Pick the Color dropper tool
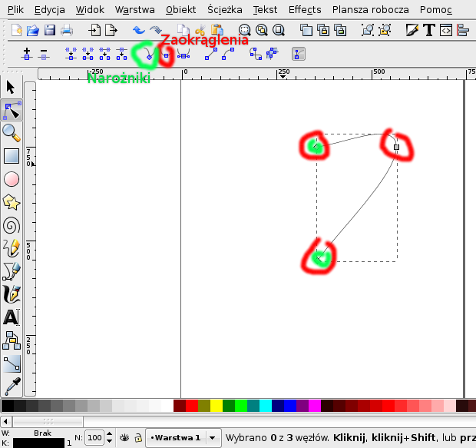The width and height of the screenshot is (476, 448). point(12,386)
